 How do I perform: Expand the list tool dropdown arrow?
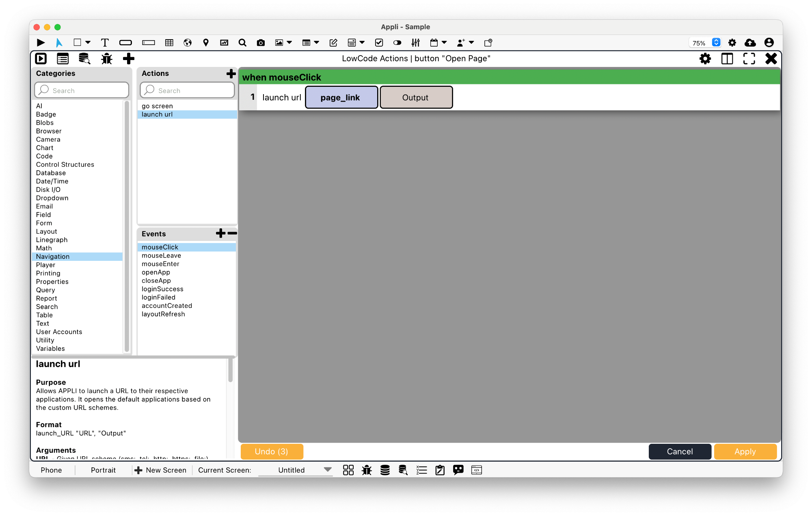click(317, 43)
